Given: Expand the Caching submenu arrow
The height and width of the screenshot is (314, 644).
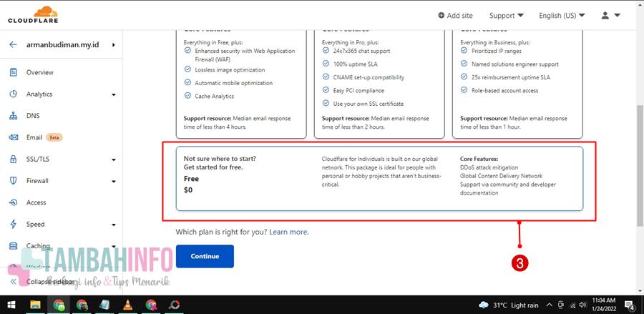Looking at the screenshot, I should [114, 246].
